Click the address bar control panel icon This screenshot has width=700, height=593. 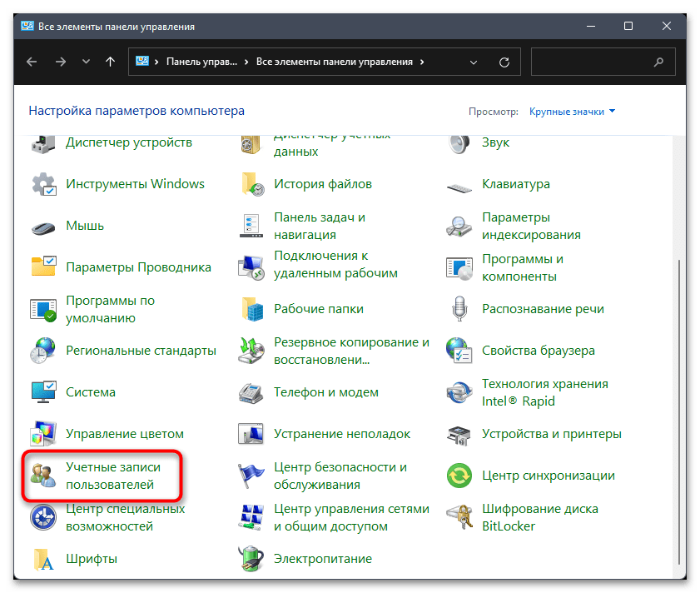pyautogui.click(x=142, y=62)
